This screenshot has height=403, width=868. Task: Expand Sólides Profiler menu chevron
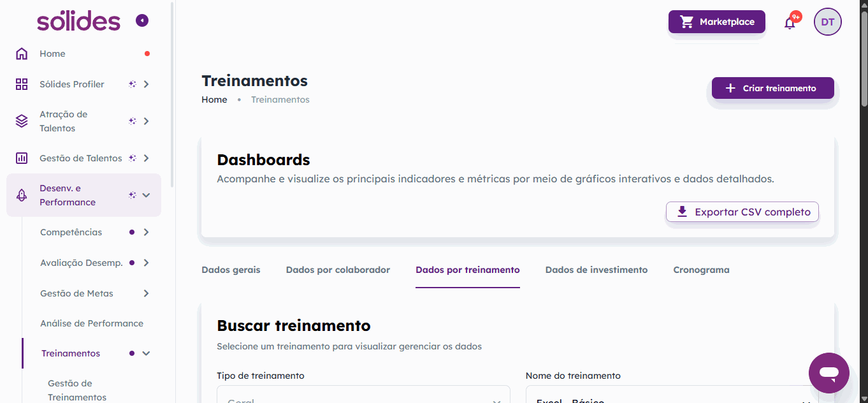pos(146,84)
